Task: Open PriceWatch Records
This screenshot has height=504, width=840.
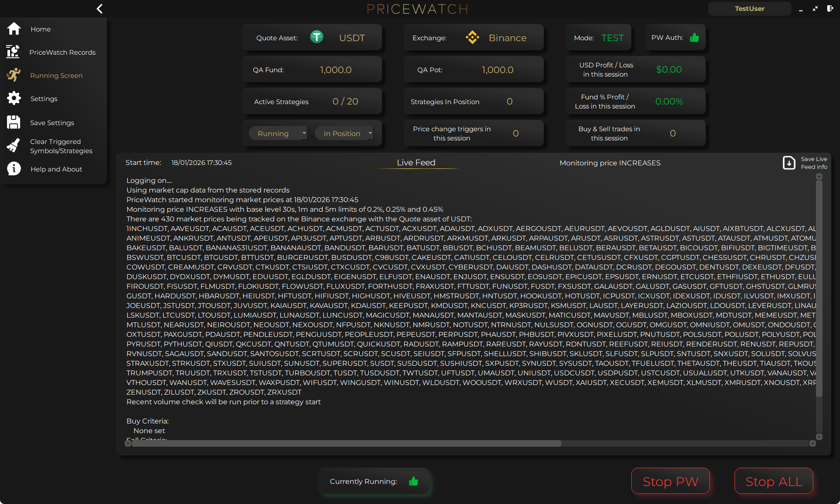Action: point(14,52)
